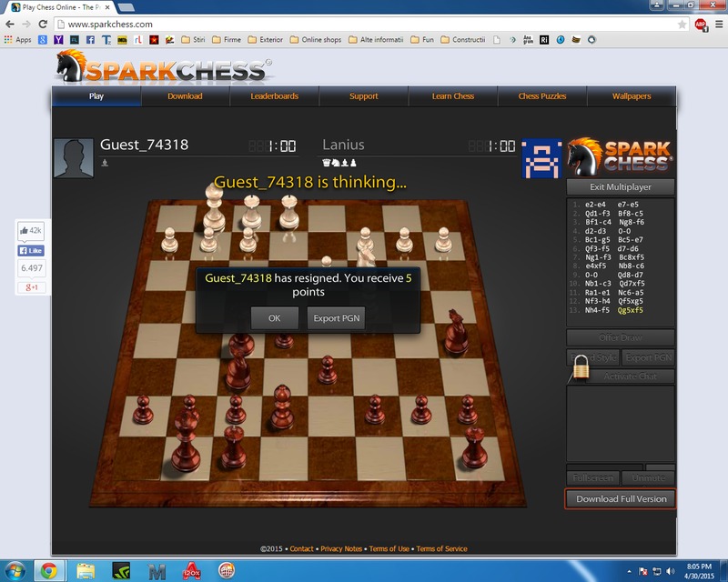Click the Play Chess Online browser tab
This screenshot has width=728, height=582.
[61, 7]
